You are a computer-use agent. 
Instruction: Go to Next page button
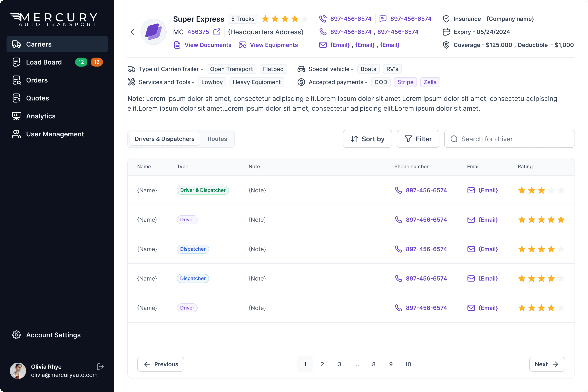pyautogui.click(x=547, y=364)
